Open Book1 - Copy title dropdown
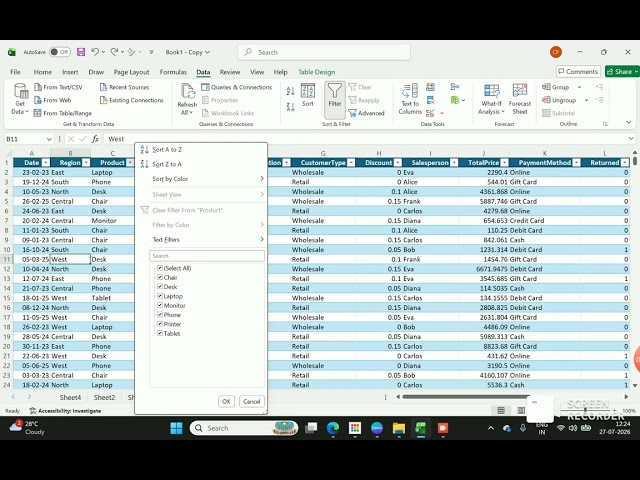Screen dimensions: 640x480 (187, 52)
